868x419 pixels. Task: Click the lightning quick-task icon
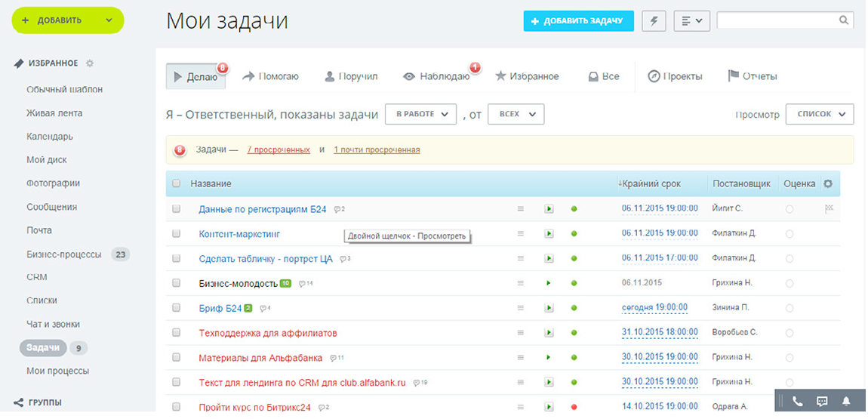pos(654,21)
